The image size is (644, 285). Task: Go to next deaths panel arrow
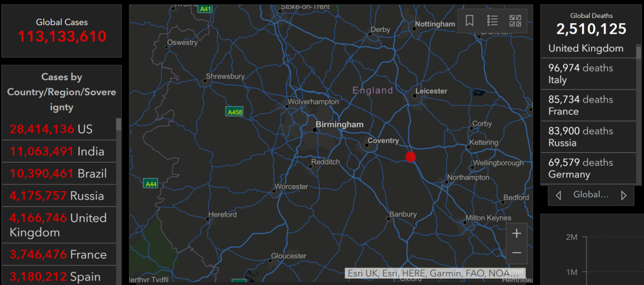[x=624, y=195]
